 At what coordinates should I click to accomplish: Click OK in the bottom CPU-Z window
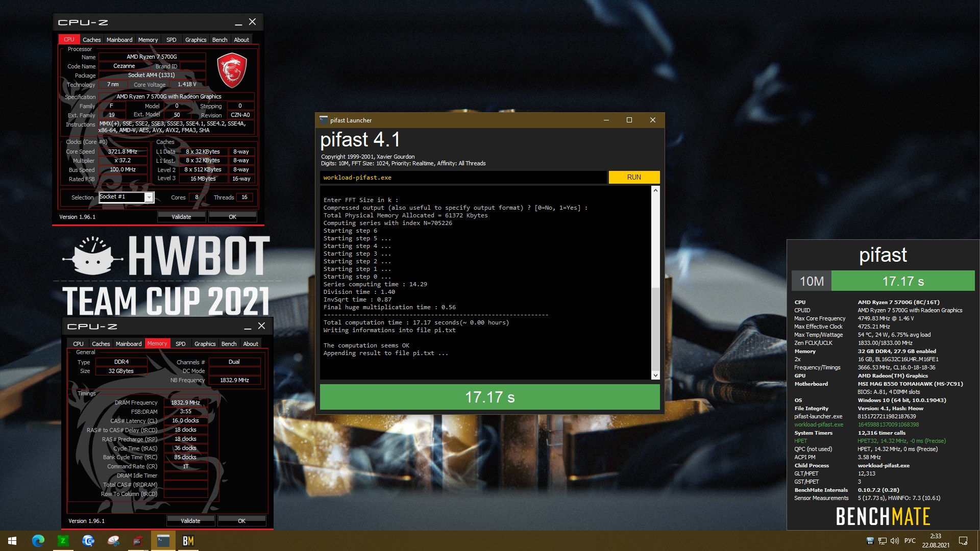[x=241, y=521]
